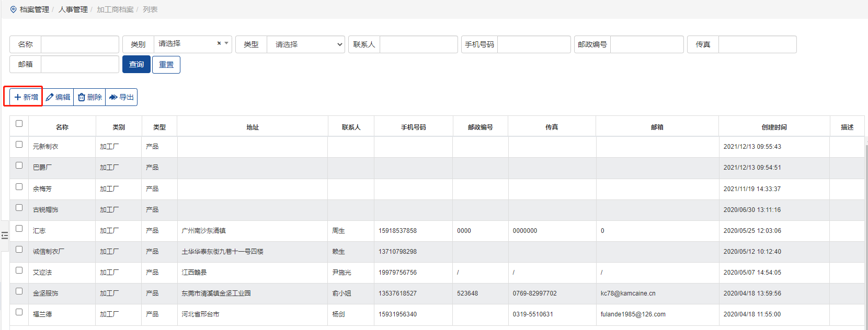This screenshot has width=868, height=330.
Task: Check the row for 元新制衣
Action: 19,145
